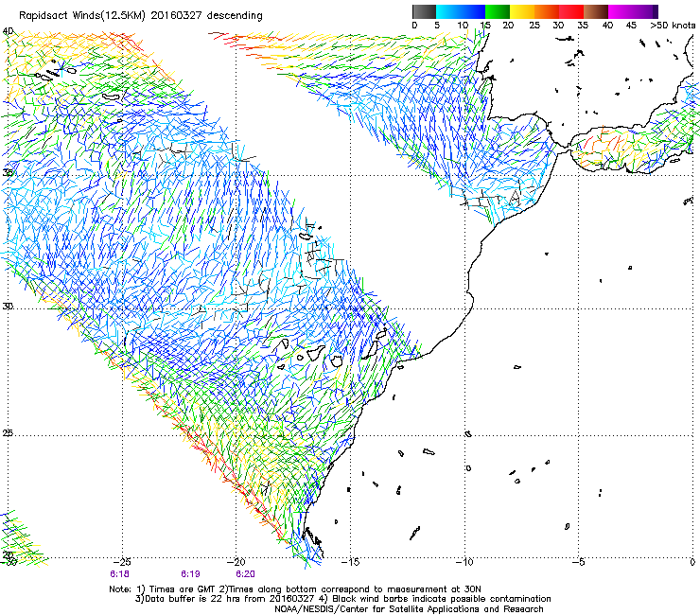Click the 'Note: 1) Times are GMT' line

(x=294, y=589)
